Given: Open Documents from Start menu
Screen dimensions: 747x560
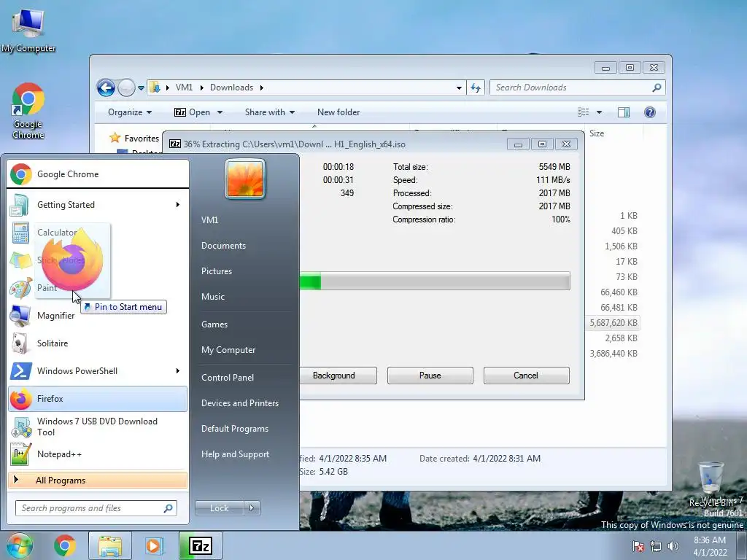Looking at the screenshot, I should point(223,246).
